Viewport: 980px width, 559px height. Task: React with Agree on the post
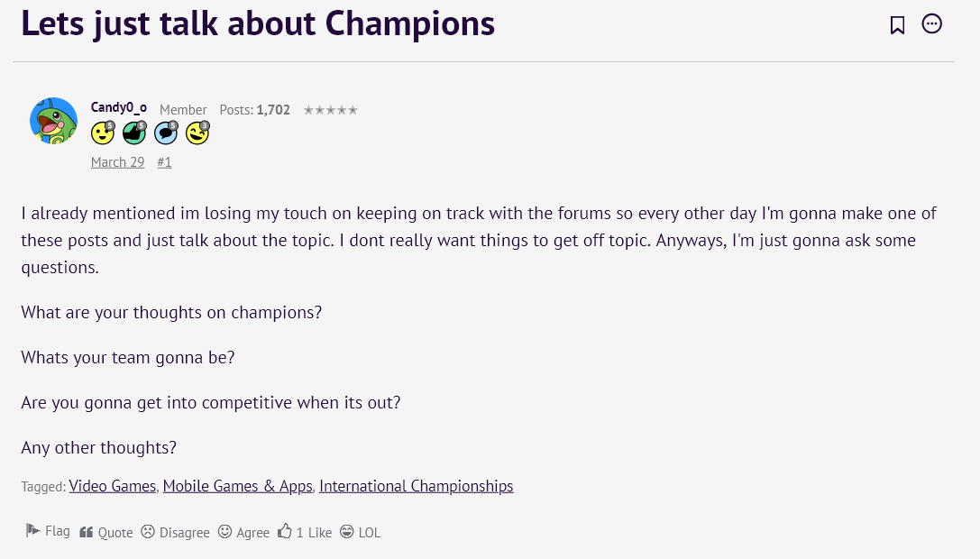click(244, 533)
